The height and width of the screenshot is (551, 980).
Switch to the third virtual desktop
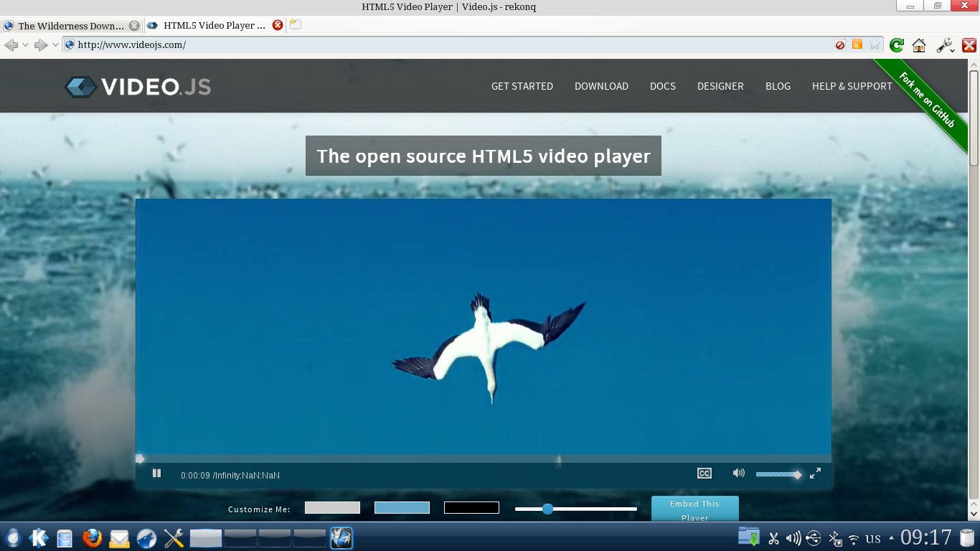tap(275, 538)
